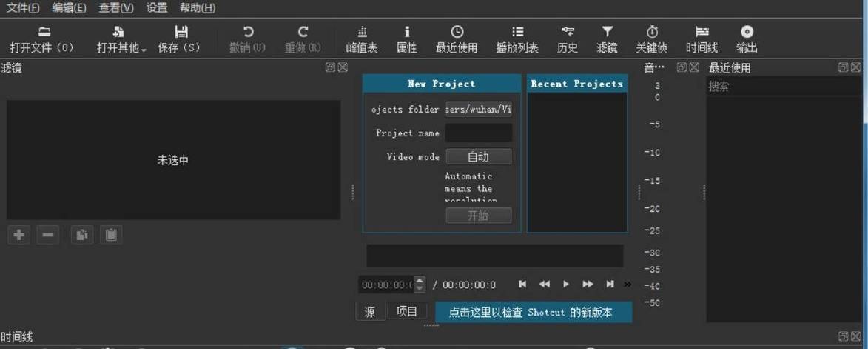Screen dimensions: 868x349
Task: Undock the 滤镜 panel
Action: (x=331, y=67)
